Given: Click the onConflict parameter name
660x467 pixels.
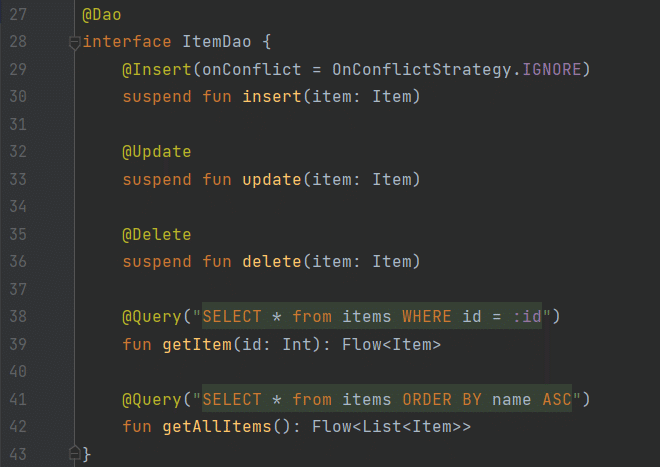Looking at the screenshot, I should pos(251,69).
